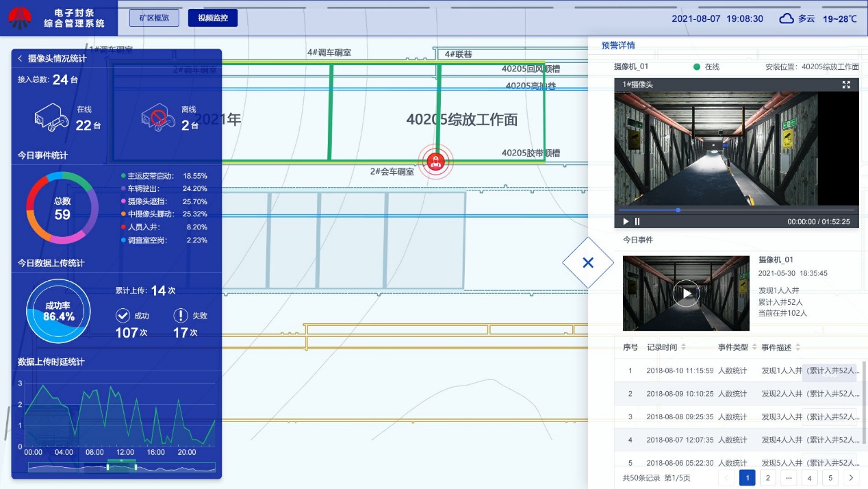Click the red alarm lock marker on map
This screenshot has width=868, height=489.
pyautogui.click(x=436, y=162)
